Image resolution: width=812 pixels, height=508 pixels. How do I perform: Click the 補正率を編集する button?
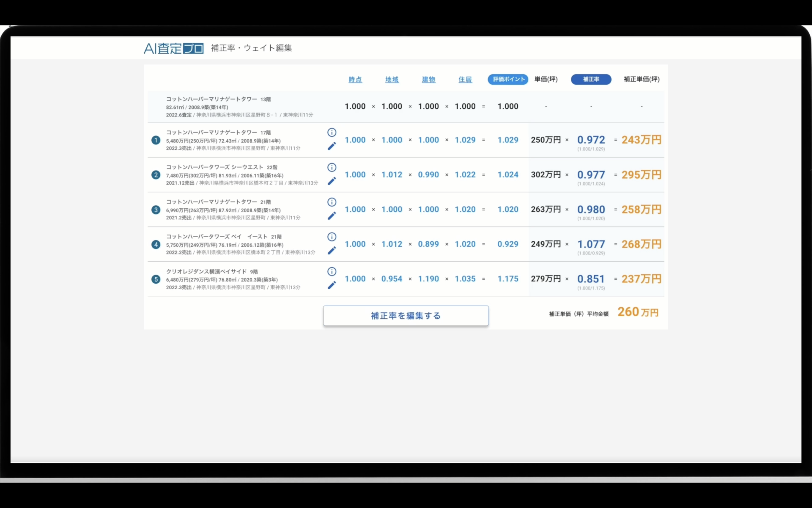406,316
